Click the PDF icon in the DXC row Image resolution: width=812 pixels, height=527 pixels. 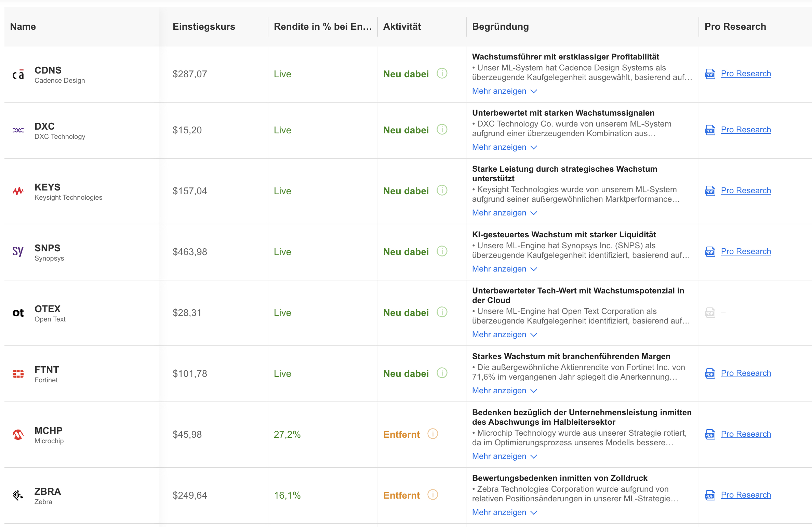click(x=710, y=130)
